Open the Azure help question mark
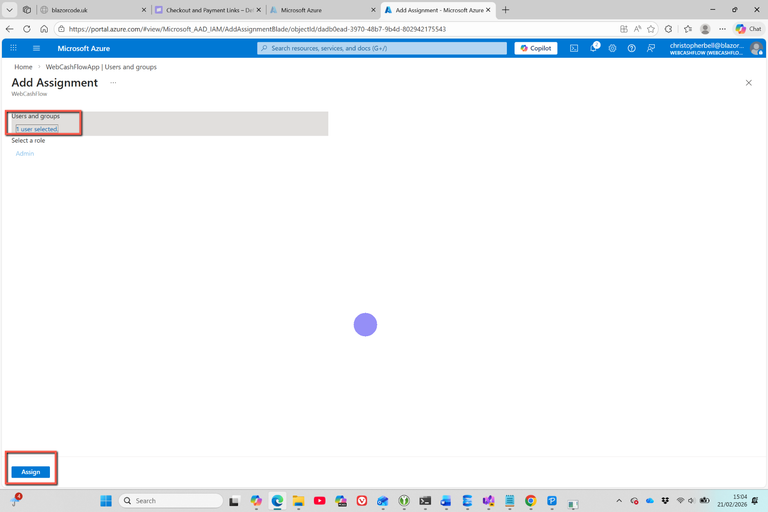 pyautogui.click(x=631, y=48)
